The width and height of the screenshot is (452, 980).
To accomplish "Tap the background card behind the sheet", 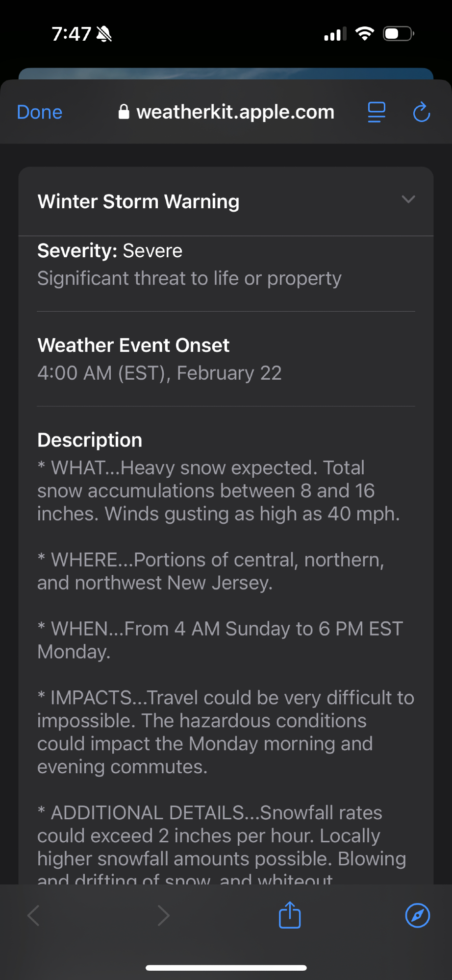I will (226, 73).
